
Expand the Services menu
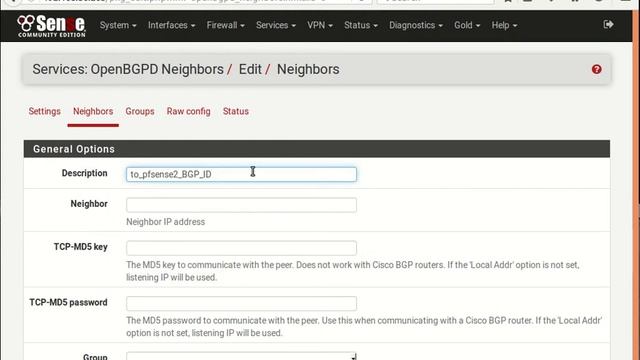point(276,25)
